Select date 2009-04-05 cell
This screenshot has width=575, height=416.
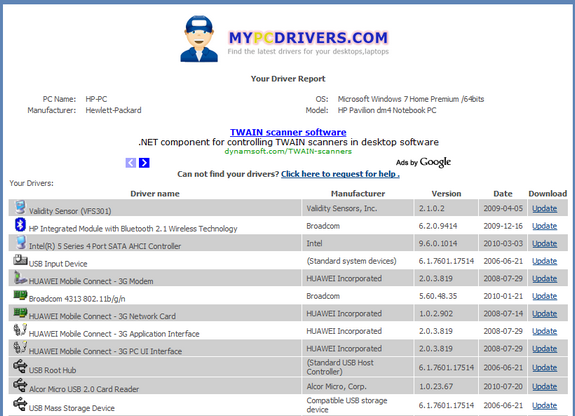(503, 208)
